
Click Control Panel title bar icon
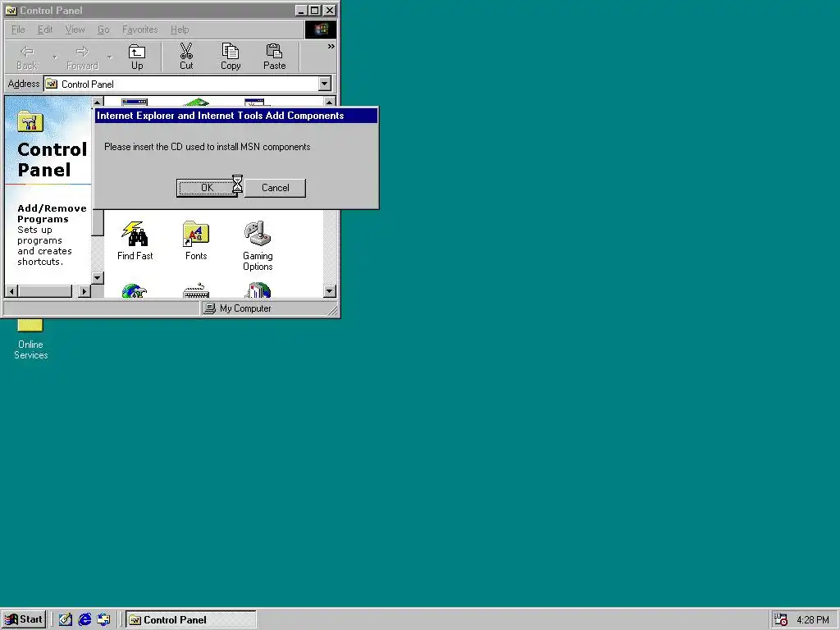[11, 10]
